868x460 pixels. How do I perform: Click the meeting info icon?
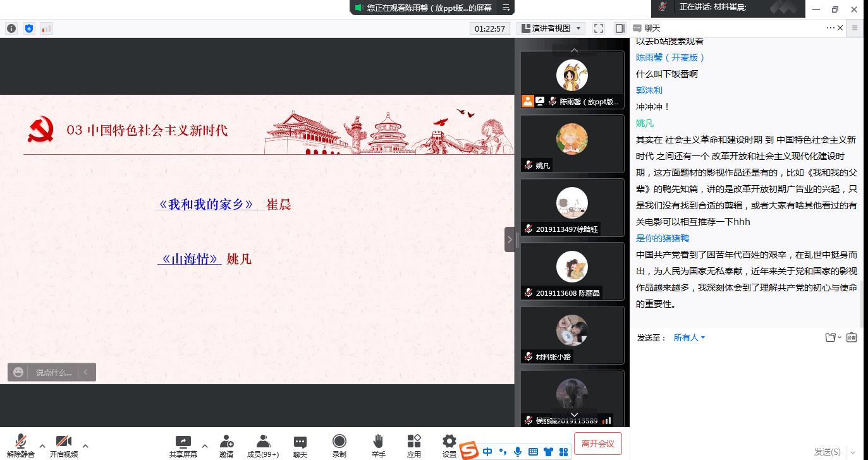11,28
